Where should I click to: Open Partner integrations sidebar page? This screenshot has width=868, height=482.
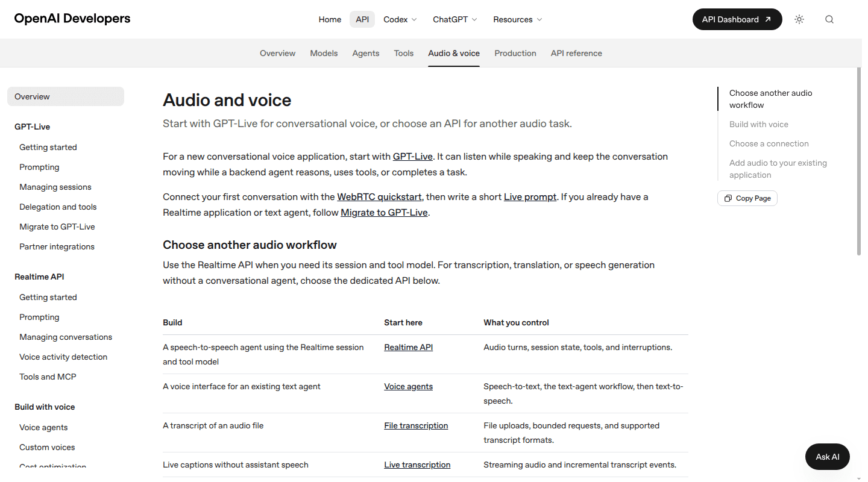point(57,246)
